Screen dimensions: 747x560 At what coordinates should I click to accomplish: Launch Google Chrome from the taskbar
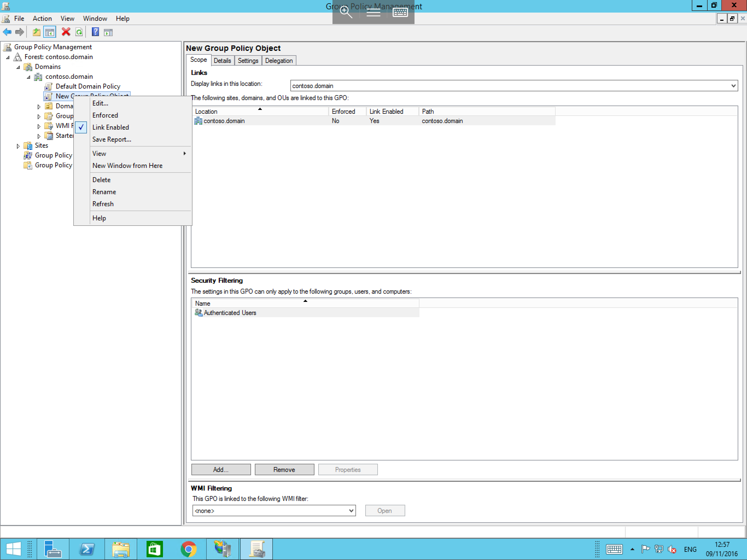point(188,549)
